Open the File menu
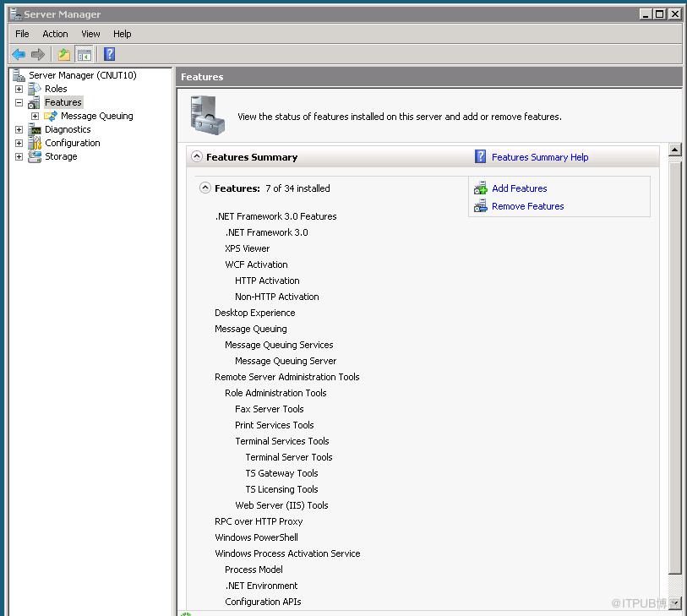Screen dimensions: 687x616 [x=22, y=34]
